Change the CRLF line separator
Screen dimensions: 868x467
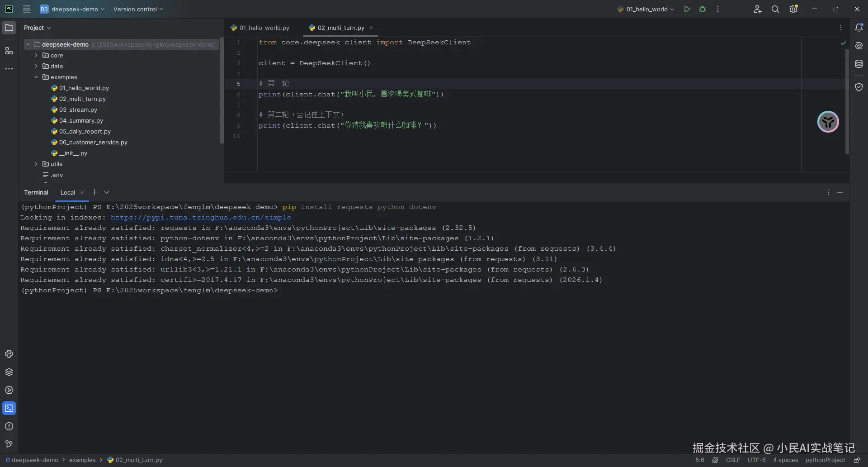733,460
